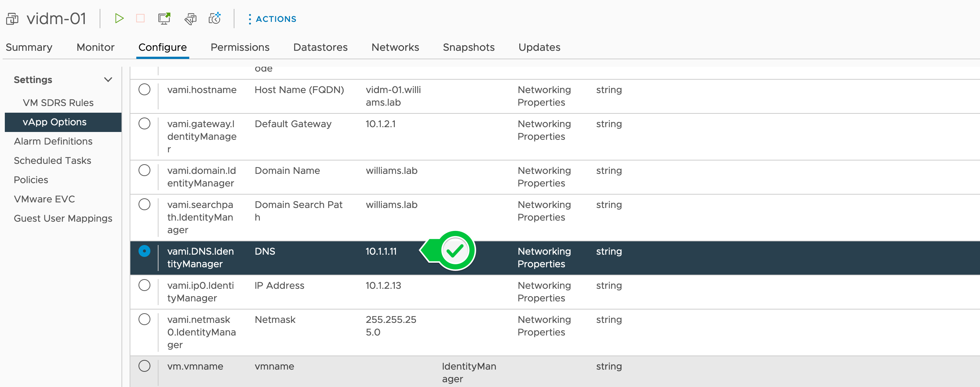Open the Updates tab

pos(540,47)
